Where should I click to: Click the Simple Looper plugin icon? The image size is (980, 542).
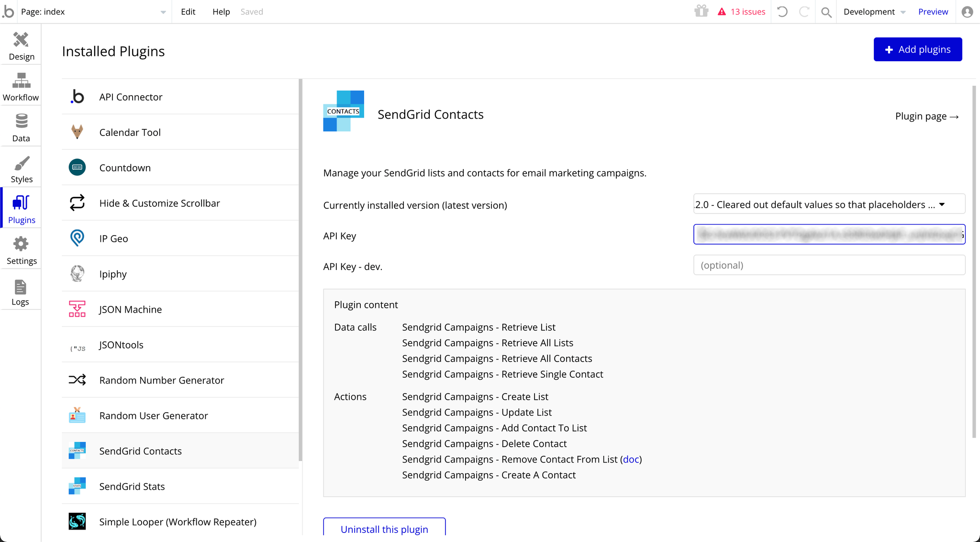click(77, 521)
